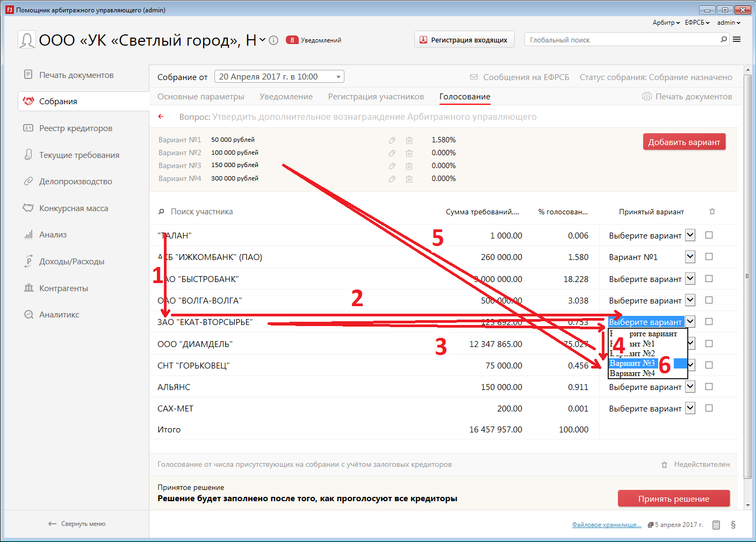Click the pencil edit icon for Вариант №1
Screen dimensions: 756x542
coord(392,140)
